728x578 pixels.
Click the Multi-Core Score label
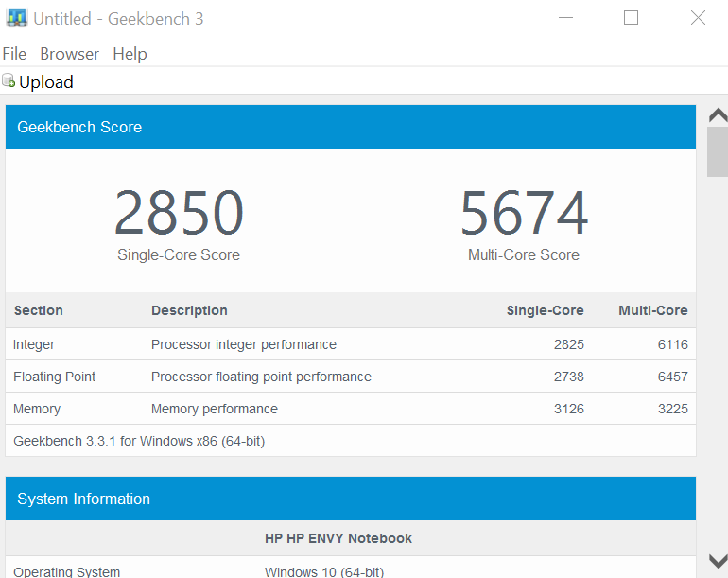pyautogui.click(x=524, y=255)
